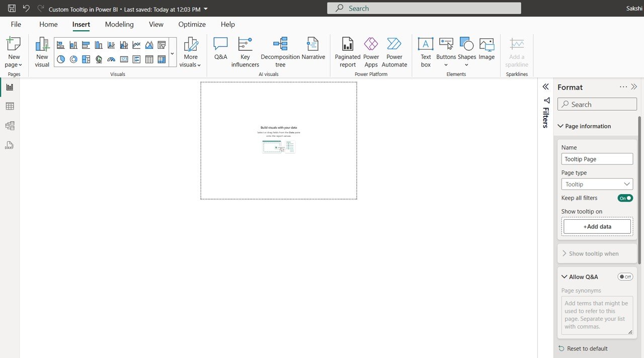
Task: Insert a Narrative visual
Action: tap(313, 49)
